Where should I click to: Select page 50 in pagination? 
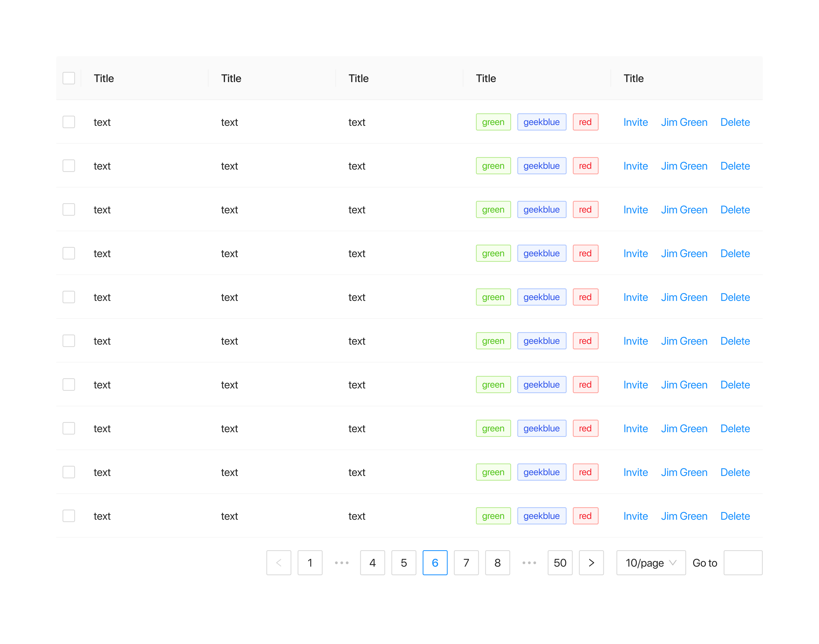click(x=560, y=562)
